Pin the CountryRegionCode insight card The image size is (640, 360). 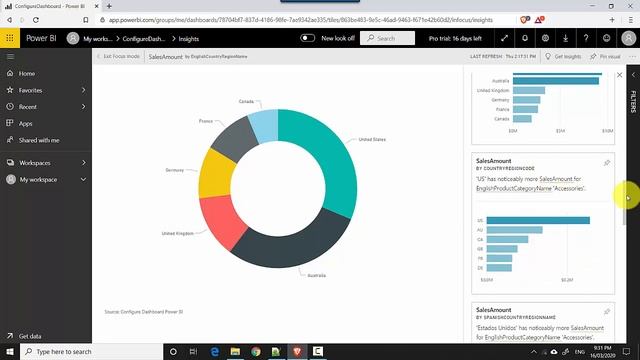tap(607, 163)
